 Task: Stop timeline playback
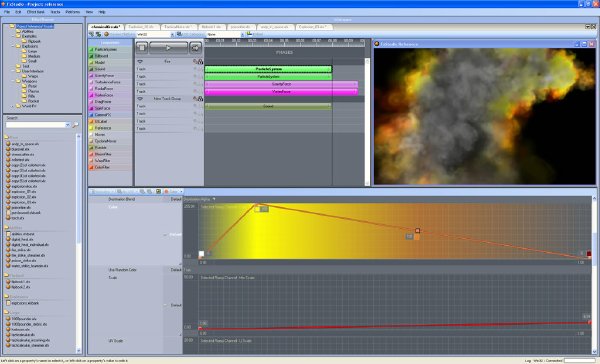coord(142,48)
